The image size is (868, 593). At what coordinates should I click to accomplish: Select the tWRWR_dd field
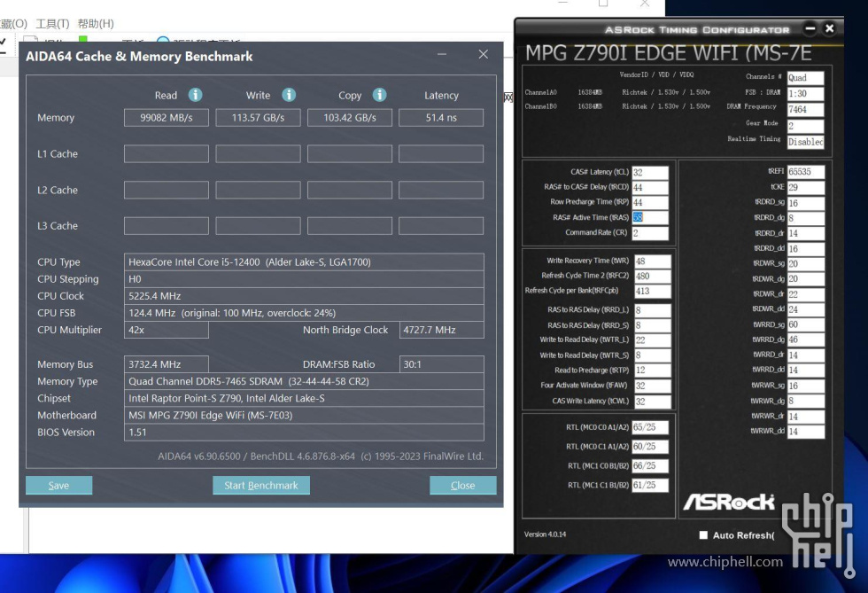[x=806, y=431]
